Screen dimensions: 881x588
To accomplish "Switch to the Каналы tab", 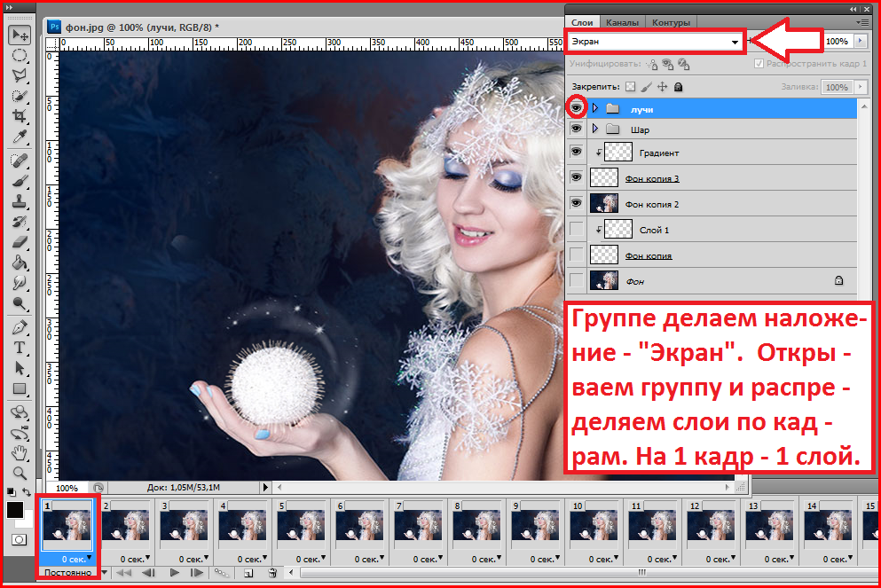I will [x=622, y=22].
